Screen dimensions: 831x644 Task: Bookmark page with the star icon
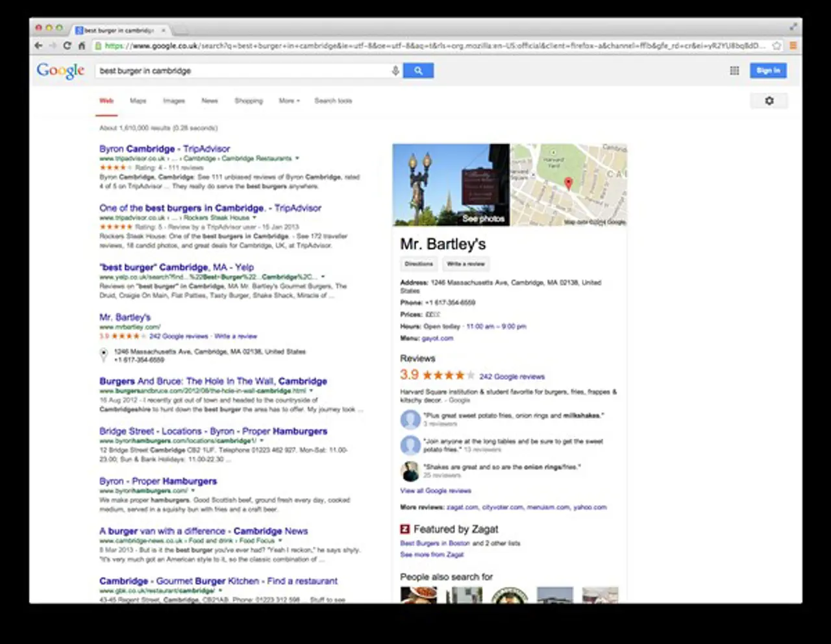[777, 46]
